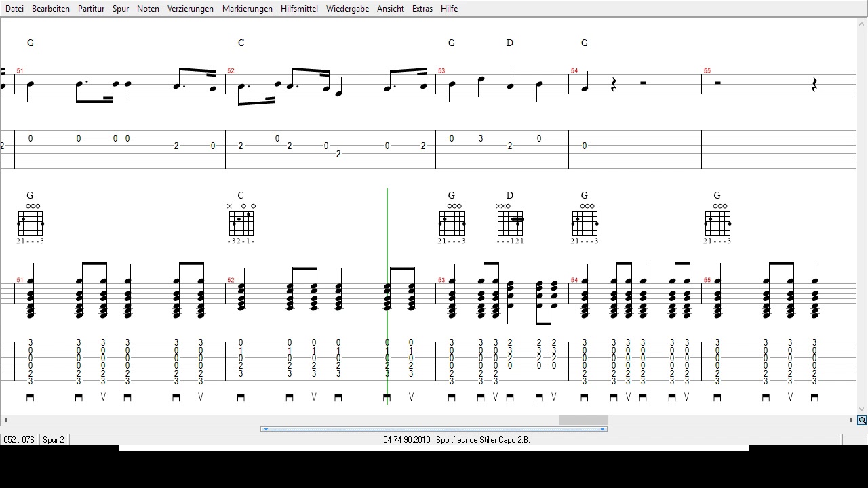Click measure number 53 in the chord track
Viewport: 868px width, 488px height.
point(441,281)
